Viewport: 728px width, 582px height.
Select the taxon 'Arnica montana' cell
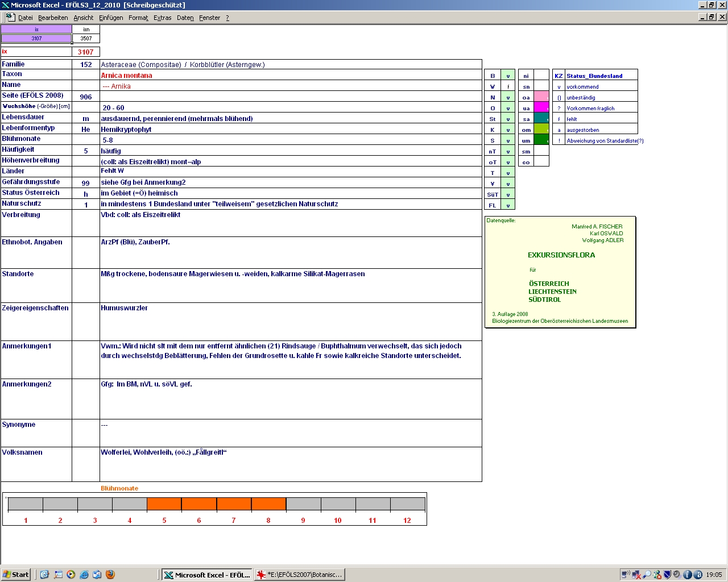pos(291,75)
